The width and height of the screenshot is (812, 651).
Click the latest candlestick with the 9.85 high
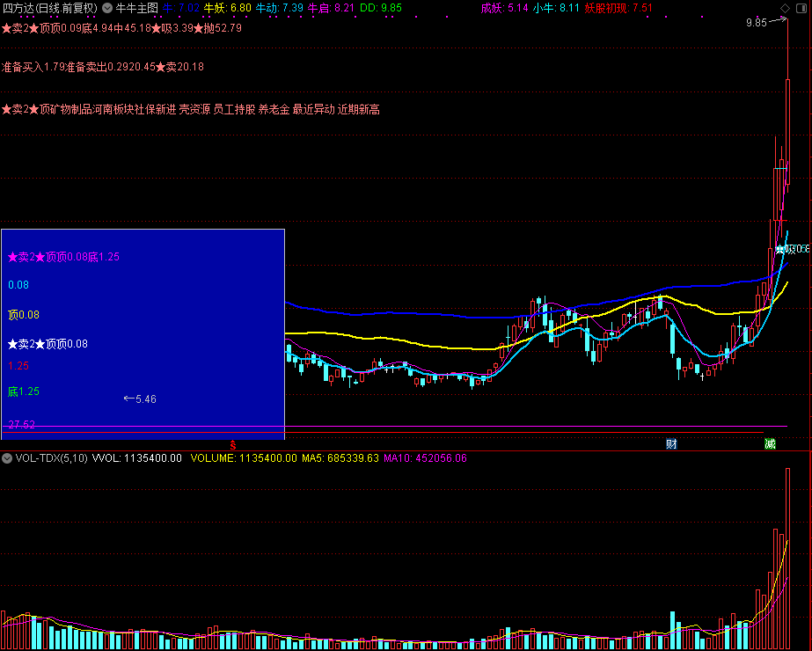(787, 132)
